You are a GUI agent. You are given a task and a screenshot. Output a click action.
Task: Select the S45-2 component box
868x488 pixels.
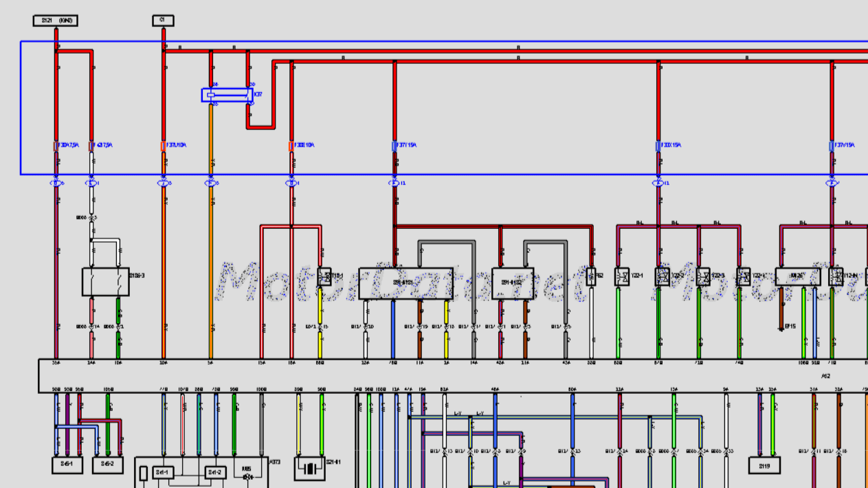[x=107, y=465]
